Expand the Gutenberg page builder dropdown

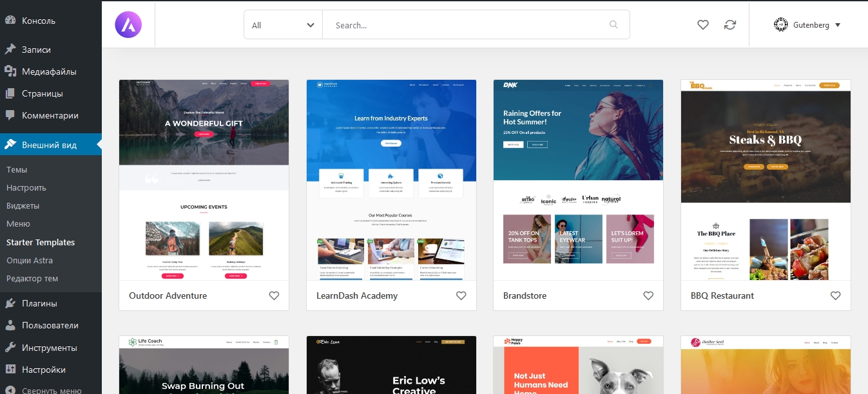(x=807, y=25)
